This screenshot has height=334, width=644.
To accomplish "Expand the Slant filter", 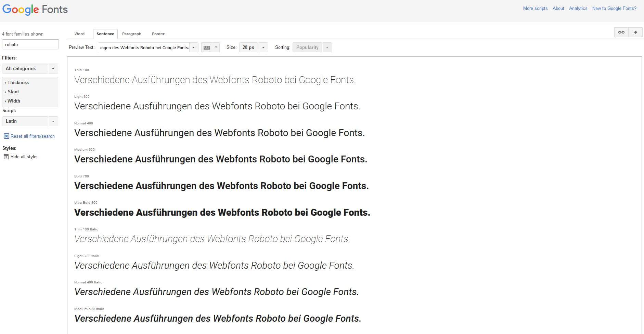I will [12, 92].
